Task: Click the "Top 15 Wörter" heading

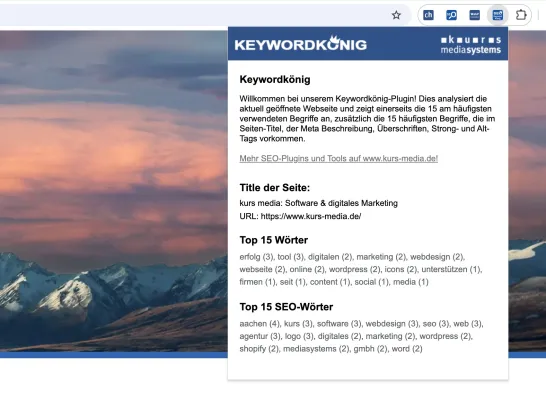Action: click(273, 240)
